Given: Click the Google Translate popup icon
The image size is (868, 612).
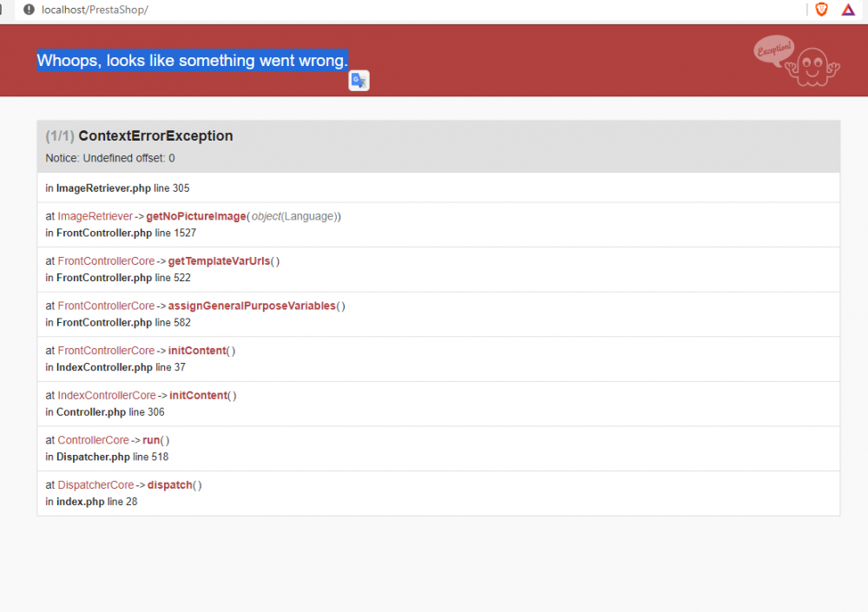Looking at the screenshot, I should (x=358, y=81).
